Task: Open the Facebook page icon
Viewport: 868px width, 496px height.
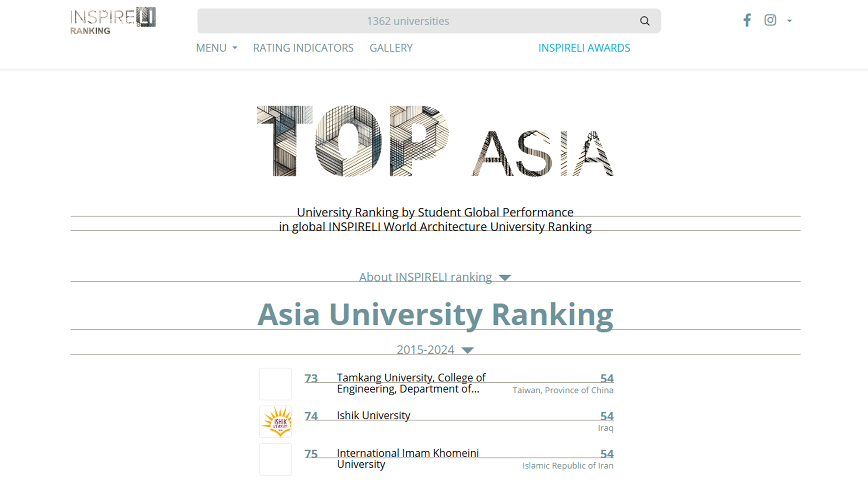Action: click(x=747, y=20)
